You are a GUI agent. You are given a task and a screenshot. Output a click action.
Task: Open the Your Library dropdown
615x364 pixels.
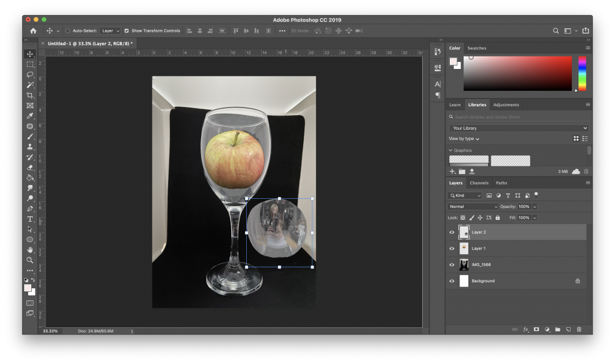point(518,128)
